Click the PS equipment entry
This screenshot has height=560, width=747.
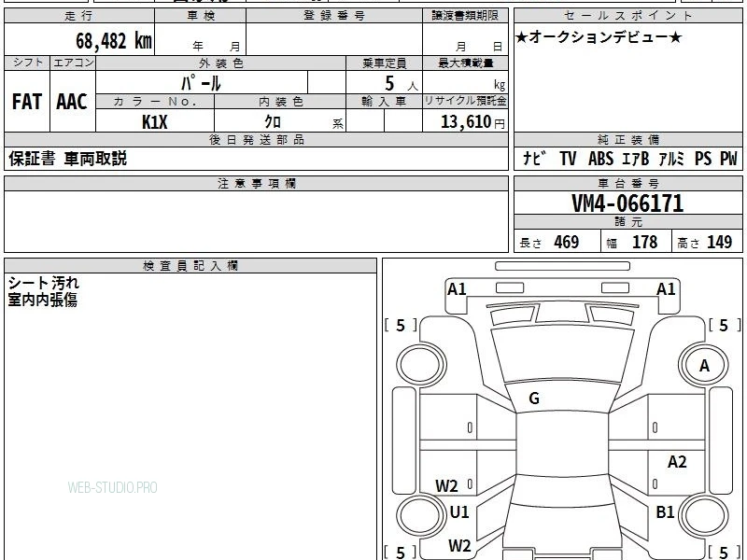703,159
